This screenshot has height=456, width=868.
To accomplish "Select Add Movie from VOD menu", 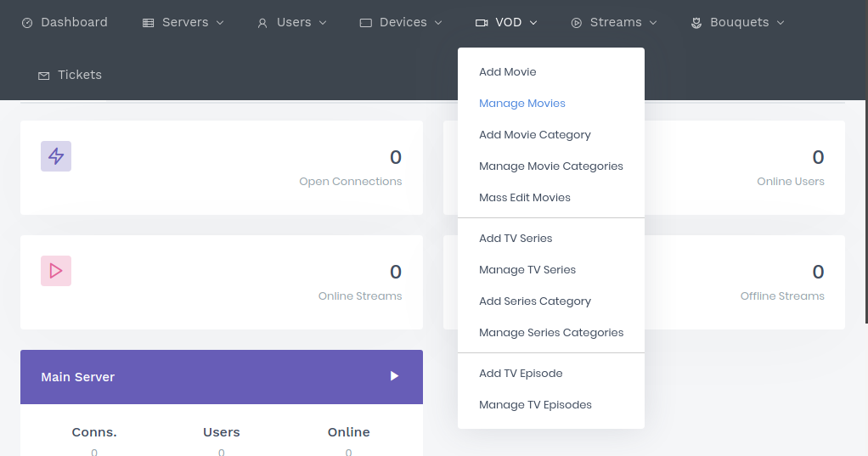I will 508,72.
